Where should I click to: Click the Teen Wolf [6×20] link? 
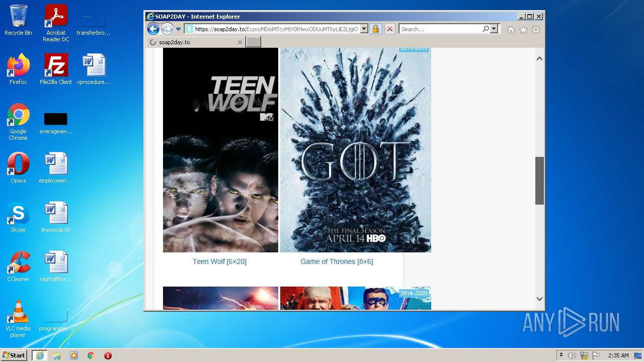click(219, 261)
